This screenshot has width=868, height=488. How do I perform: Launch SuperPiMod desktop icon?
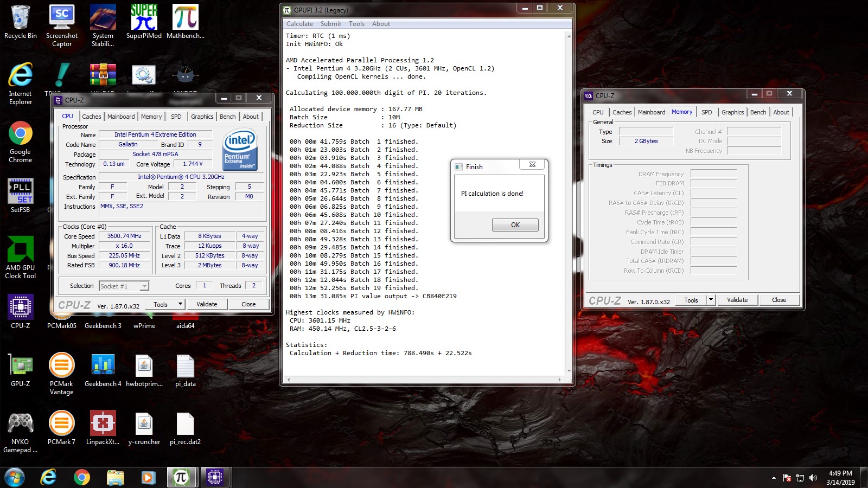tap(144, 22)
